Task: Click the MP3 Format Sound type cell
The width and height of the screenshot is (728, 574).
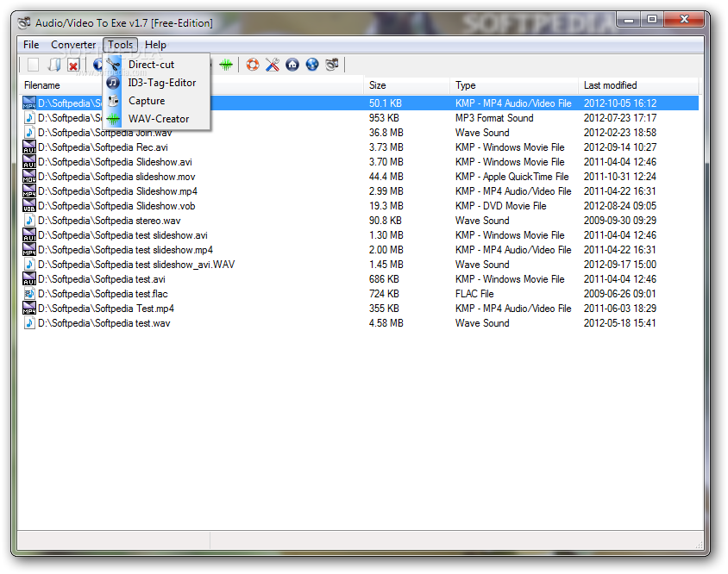Action: coord(494,118)
